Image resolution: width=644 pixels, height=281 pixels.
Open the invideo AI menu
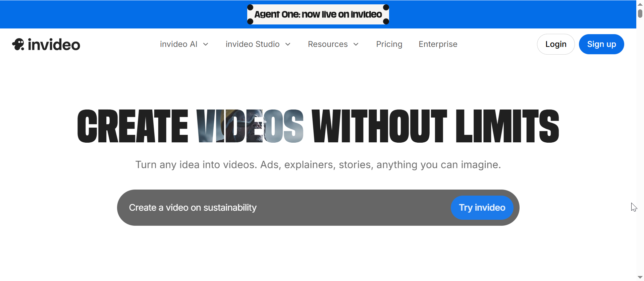coord(178,44)
